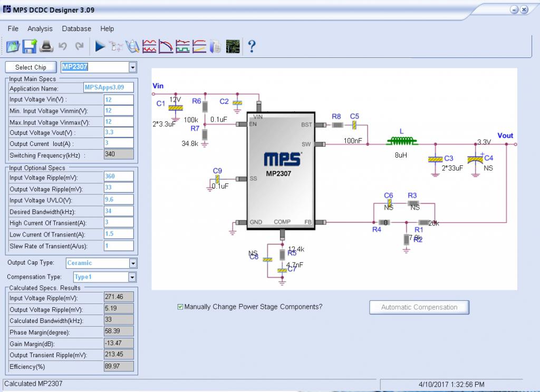Expand the MP2307 chip selection dropdown
This screenshot has width=540, height=392.
pyautogui.click(x=132, y=67)
